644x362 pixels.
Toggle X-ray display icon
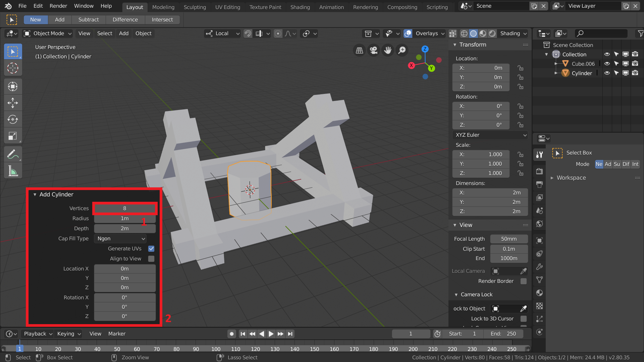click(452, 34)
